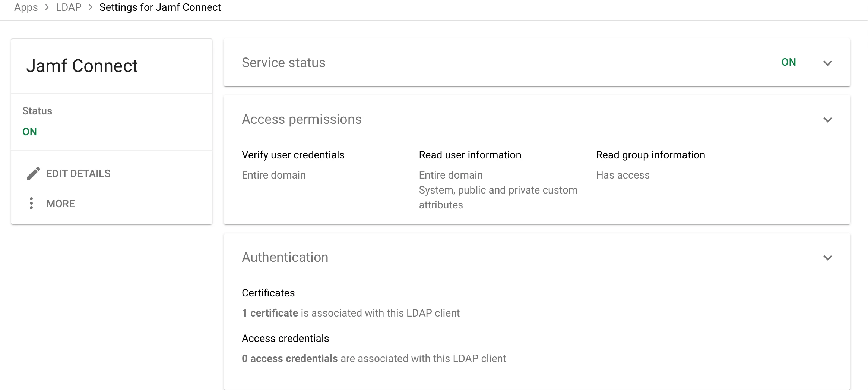The height and width of the screenshot is (390, 868).
Task: Click the Certificates label
Action: click(268, 293)
